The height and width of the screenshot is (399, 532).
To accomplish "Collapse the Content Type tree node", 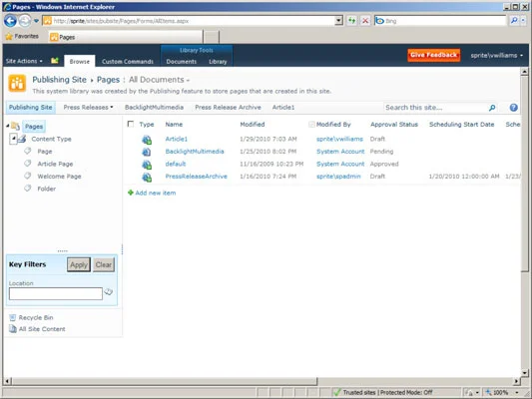I will pyautogui.click(x=13, y=139).
